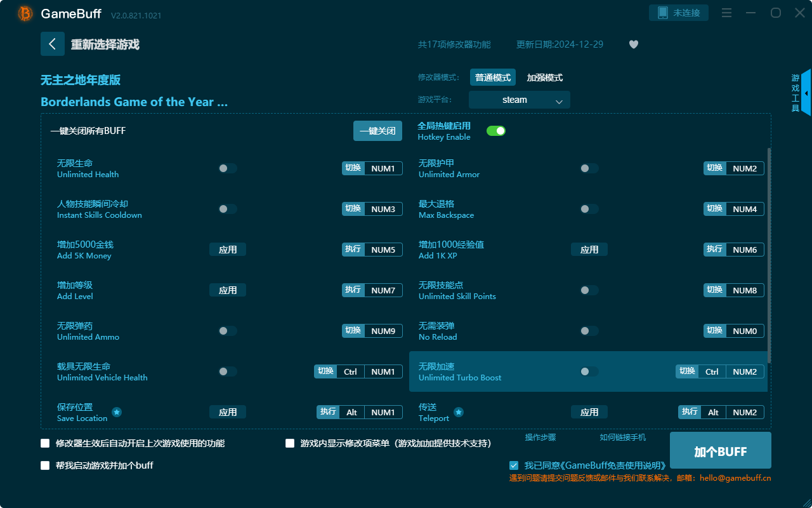Viewport: 812px width, 508px height.
Task: Change the NUM1 hotkey for Unlimited Health
Action: point(383,168)
